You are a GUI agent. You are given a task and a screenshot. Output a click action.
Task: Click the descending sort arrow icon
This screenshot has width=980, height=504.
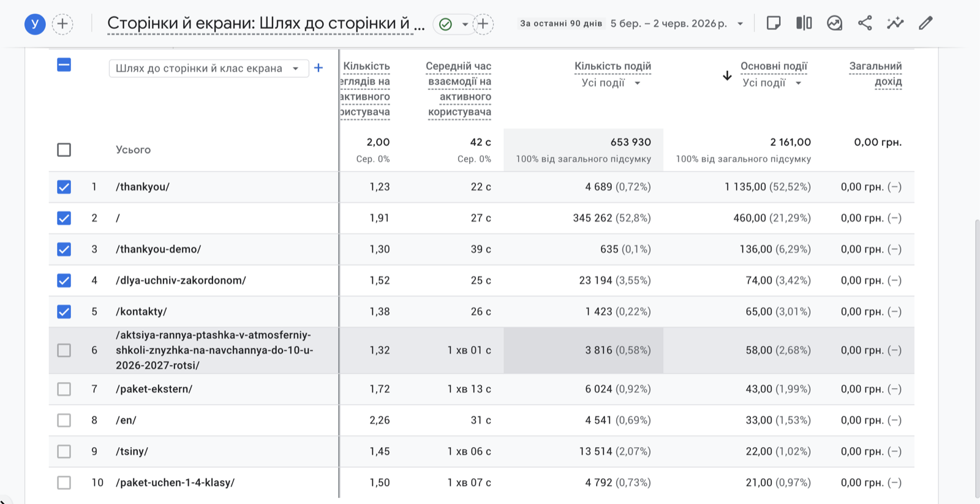[x=727, y=75]
